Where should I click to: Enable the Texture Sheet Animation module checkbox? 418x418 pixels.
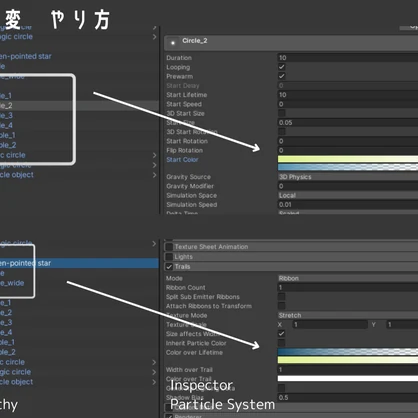pyautogui.click(x=169, y=247)
